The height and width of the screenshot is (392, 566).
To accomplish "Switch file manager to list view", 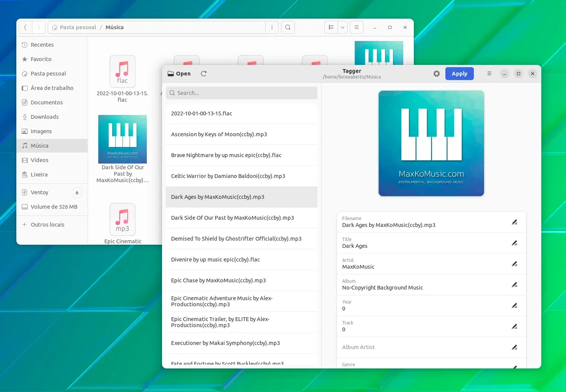I will (331, 27).
